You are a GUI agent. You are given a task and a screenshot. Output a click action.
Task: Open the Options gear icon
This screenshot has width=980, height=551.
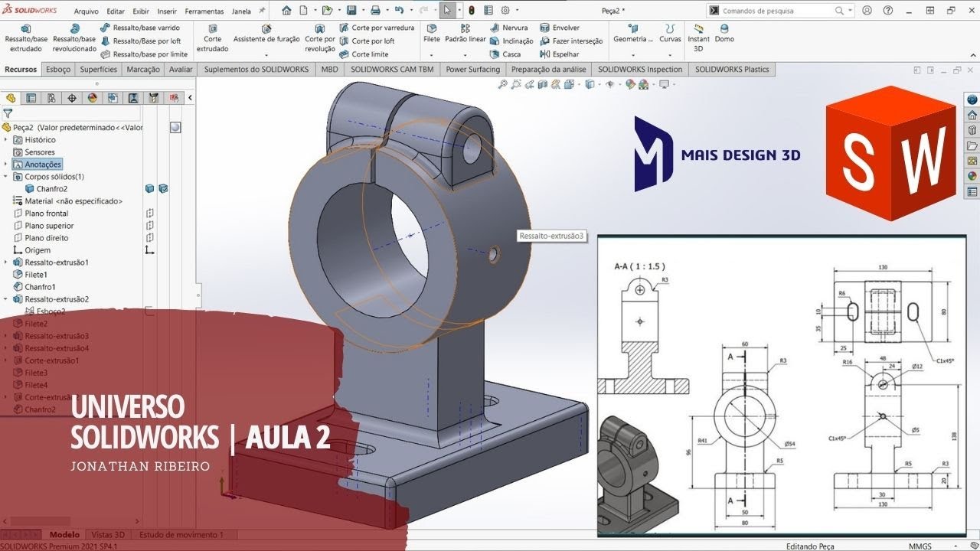(x=505, y=11)
